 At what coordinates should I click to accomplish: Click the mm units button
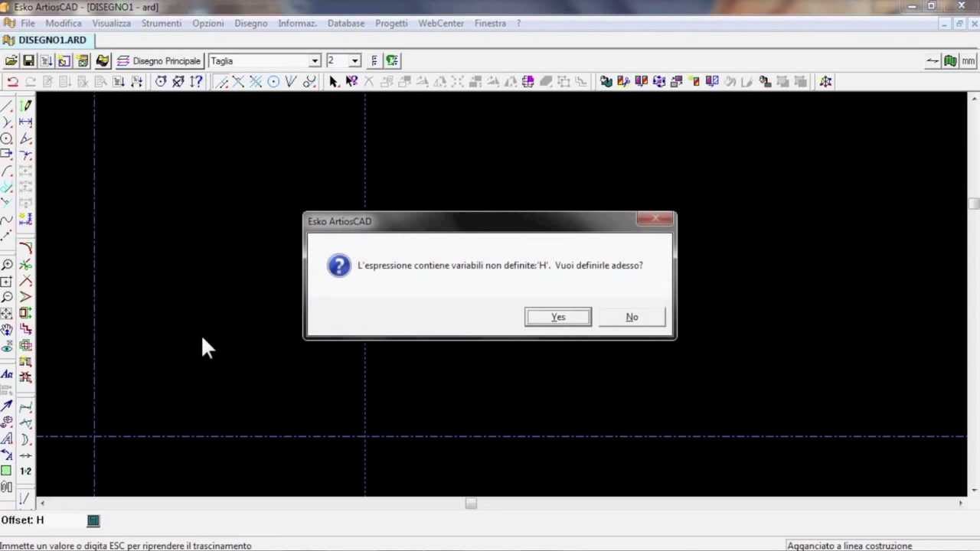tap(969, 61)
